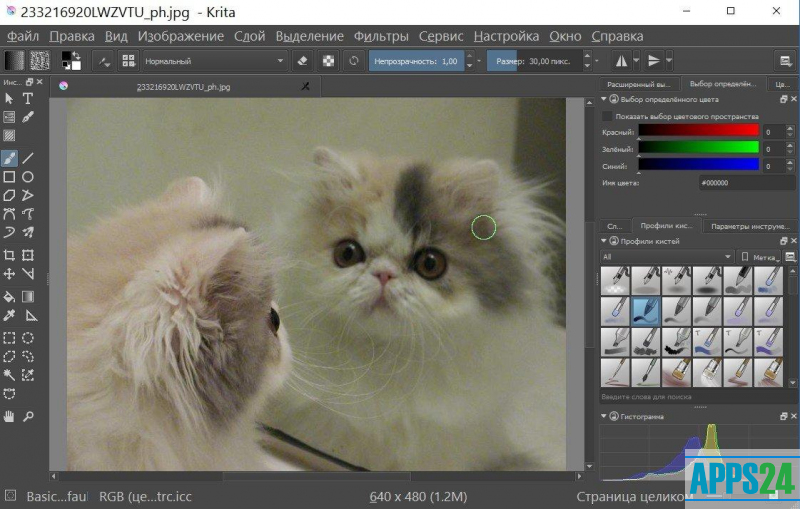Select the Crop tool
The height and width of the screenshot is (509, 800).
(x=9, y=255)
